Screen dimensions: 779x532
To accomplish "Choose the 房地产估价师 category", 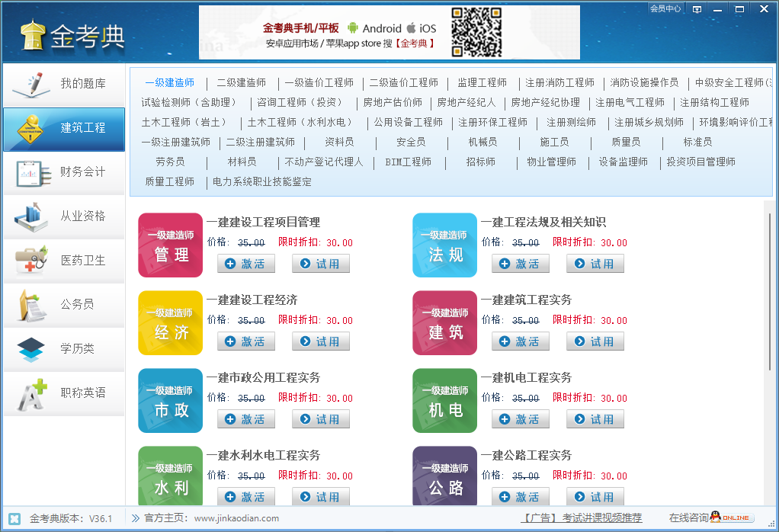I will click(393, 102).
